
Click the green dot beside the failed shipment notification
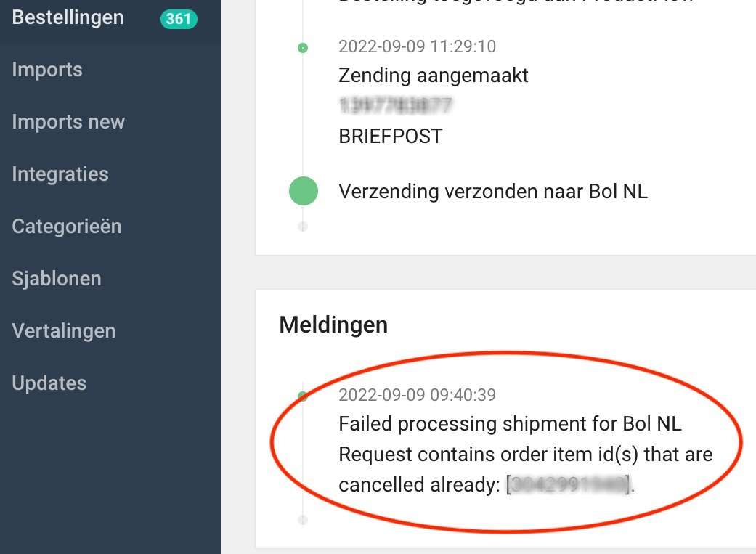coord(302,396)
